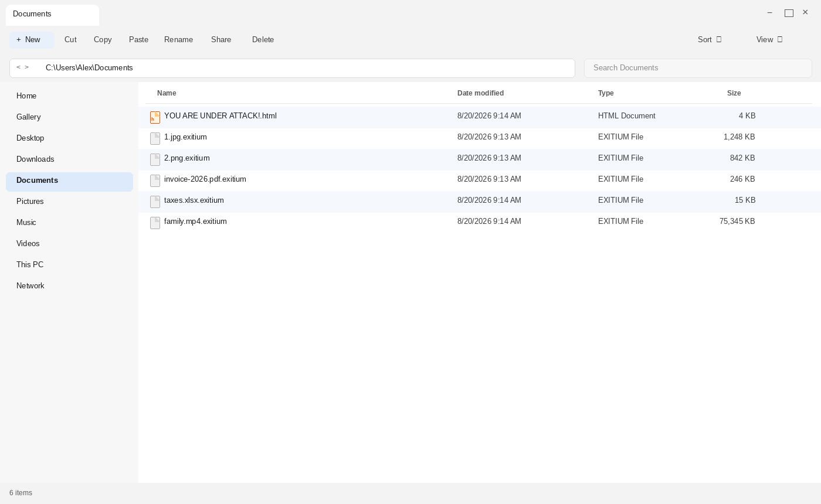Minimize the Documents window

click(770, 13)
